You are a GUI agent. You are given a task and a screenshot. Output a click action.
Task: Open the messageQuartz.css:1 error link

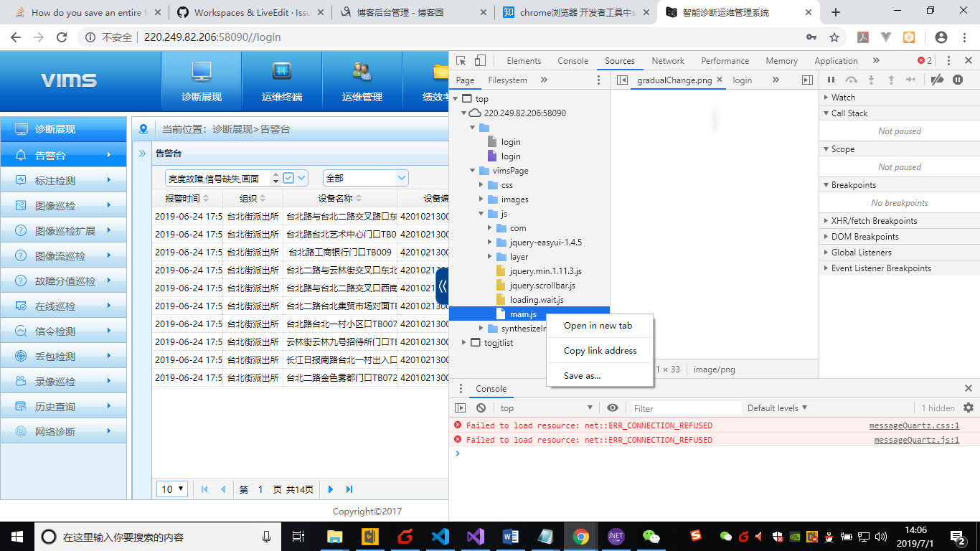point(914,425)
